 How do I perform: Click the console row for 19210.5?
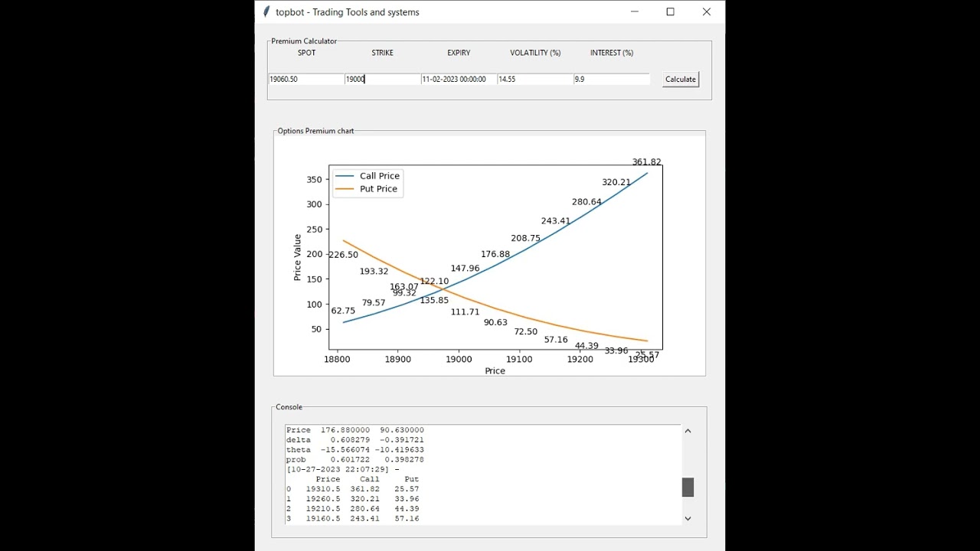[353, 509]
